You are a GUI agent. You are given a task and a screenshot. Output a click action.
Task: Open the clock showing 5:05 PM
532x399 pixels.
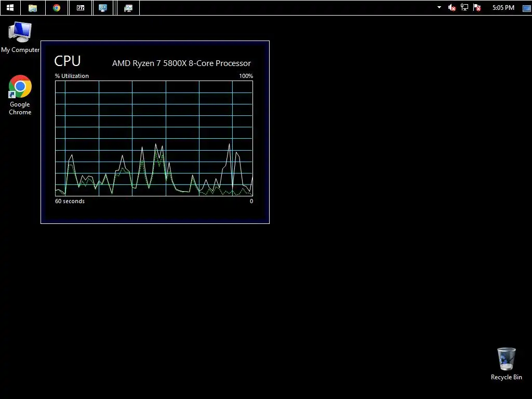(503, 7)
